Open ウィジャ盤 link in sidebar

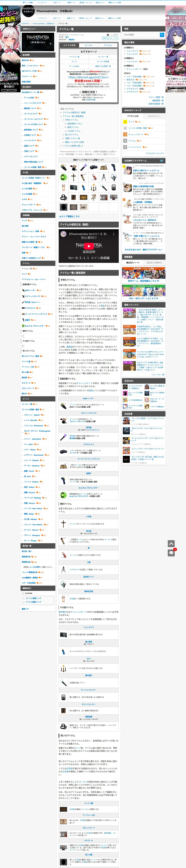click(26, 362)
